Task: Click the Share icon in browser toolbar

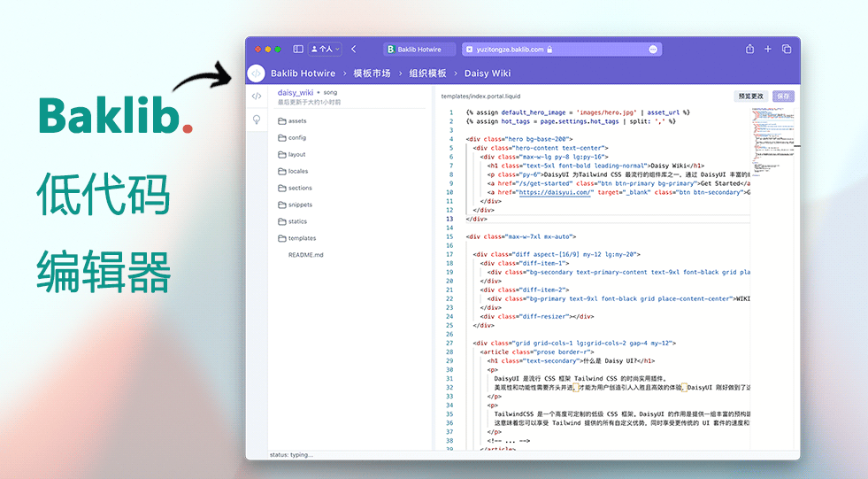Action: [x=749, y=50]
